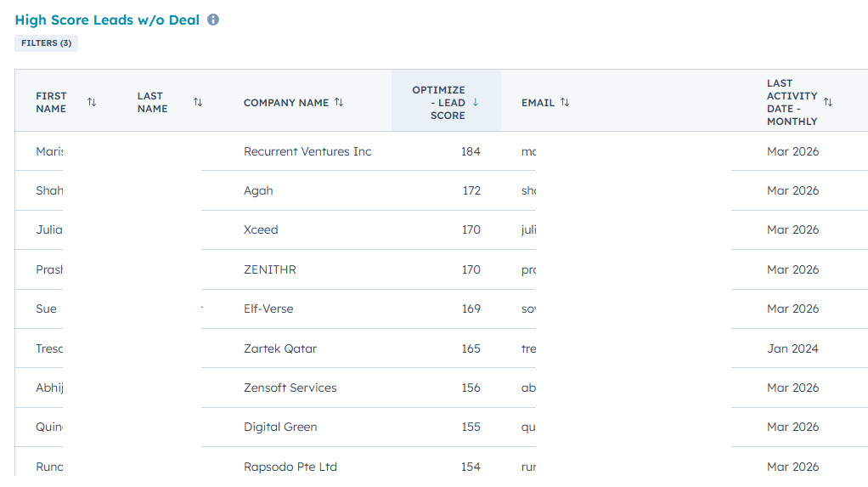868x487 pixels.
Task: Click Mar 2026 in Digital Green row
Action: pyautogui.click(x=792, y=428)
